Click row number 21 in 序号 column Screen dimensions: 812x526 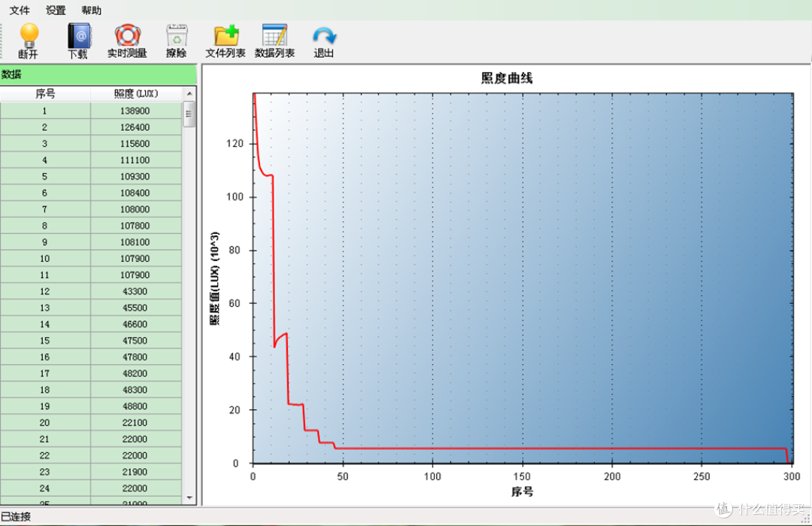pyautogui.click(x=45, y=439)
